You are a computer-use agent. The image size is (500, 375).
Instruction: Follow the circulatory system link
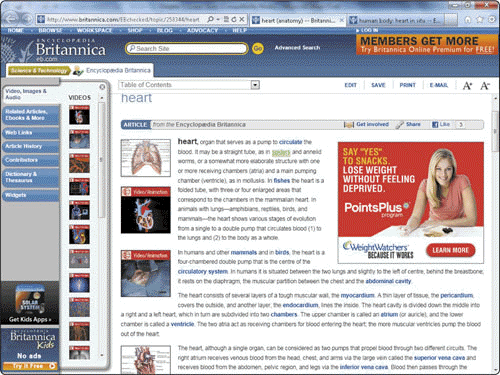coord(203,272)
